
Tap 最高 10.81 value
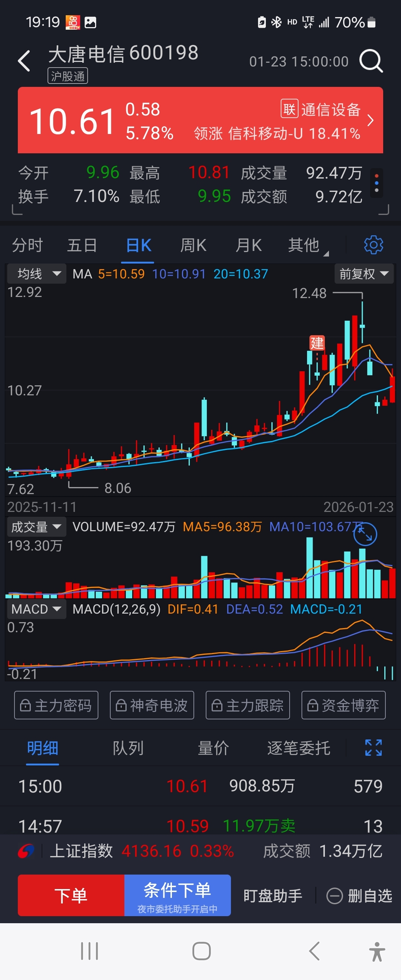[209, 172]
